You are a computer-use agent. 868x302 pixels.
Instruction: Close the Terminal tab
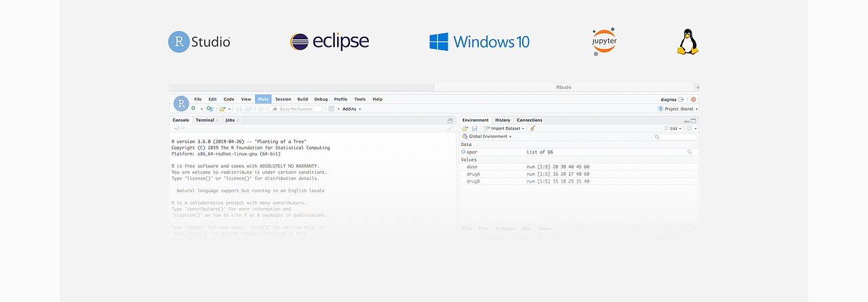click(x=217, y=120)
